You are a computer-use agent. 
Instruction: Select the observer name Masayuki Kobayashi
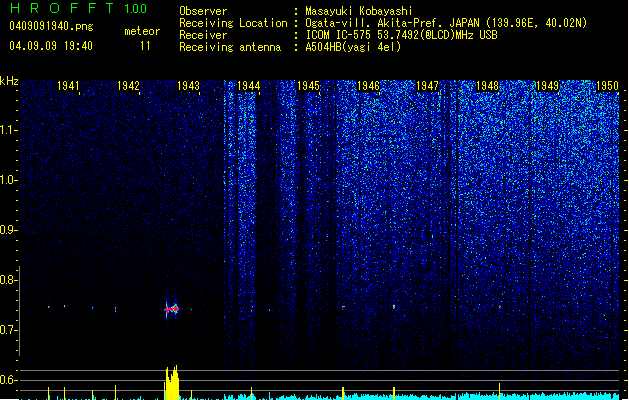tap(359, 11)
